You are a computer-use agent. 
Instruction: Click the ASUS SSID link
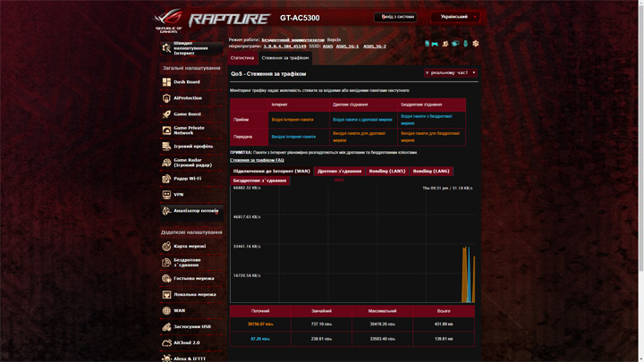pos(327,46)
